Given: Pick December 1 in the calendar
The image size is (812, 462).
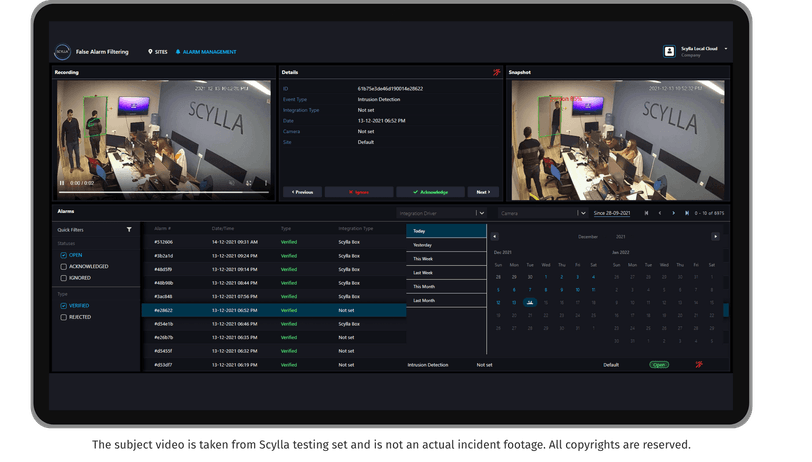Looking at the screenshot, I should [x=546, y=277].
